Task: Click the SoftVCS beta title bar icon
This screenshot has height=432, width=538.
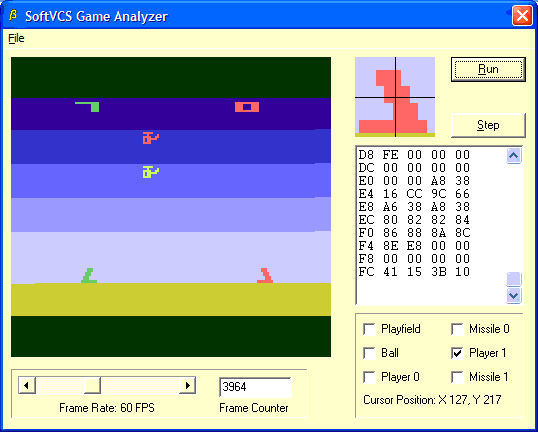Action: point(13,15)
